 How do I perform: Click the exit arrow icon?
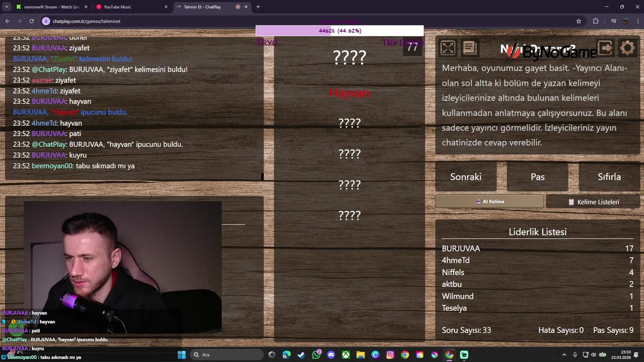click(605, 48)
